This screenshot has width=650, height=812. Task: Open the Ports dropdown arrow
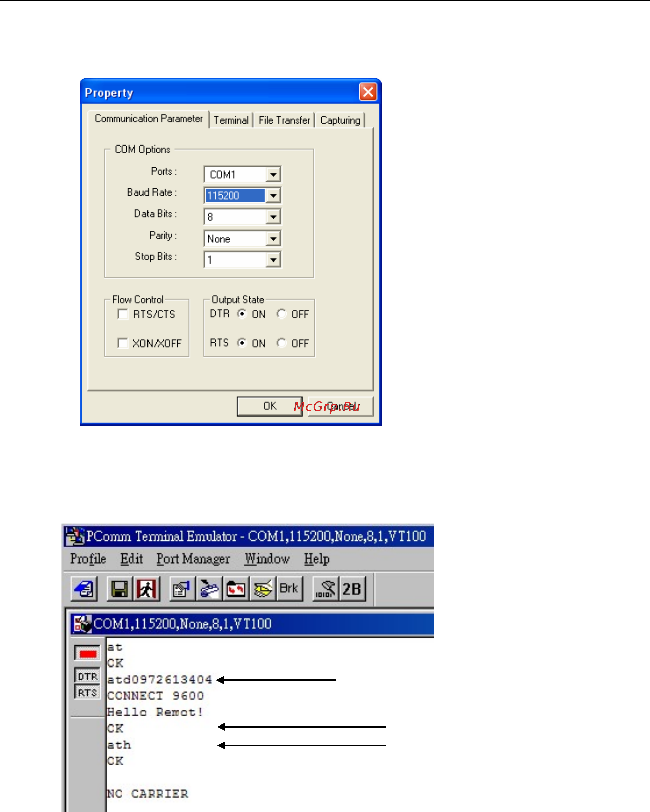coord(273,174)
